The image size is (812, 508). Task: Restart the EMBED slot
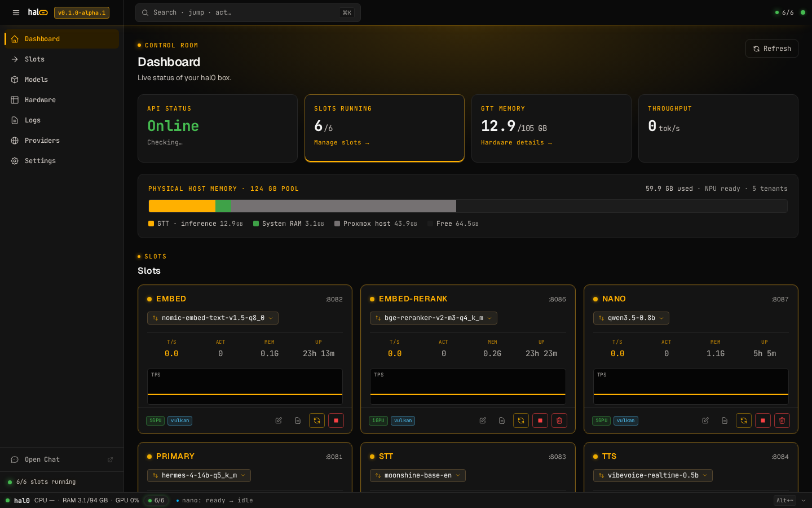tap(317, 421)
